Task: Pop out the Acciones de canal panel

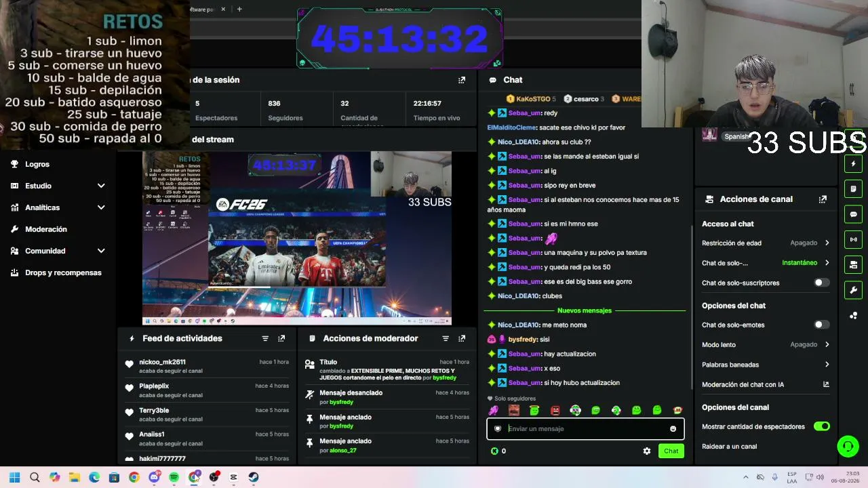Action: click(x=823, y=199)
